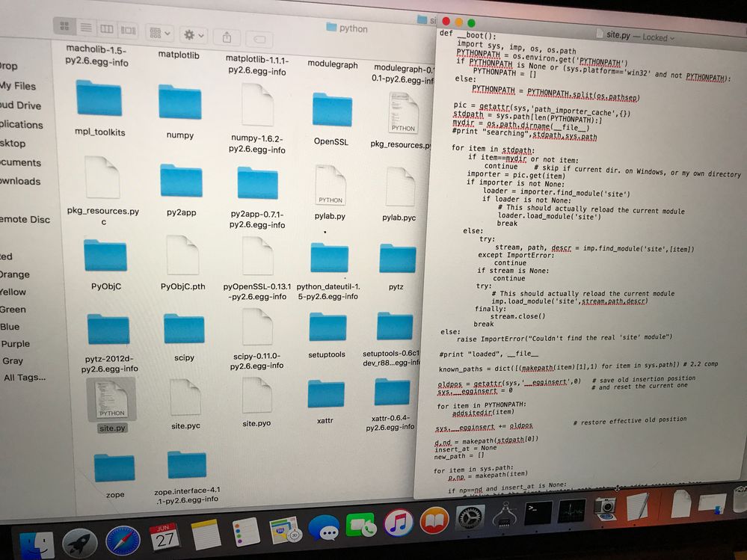The image size is (747, 560).
Task: Open Desktop in Finder sidebar
Action: pos(13,144)
